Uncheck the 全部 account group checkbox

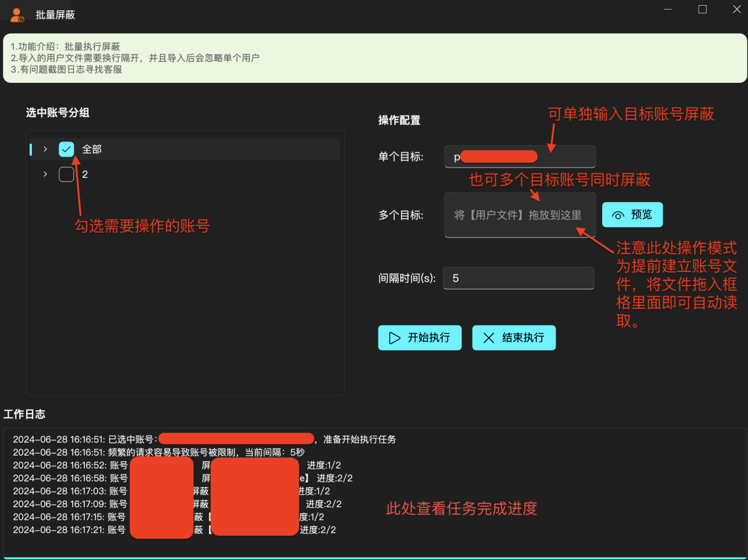click(x=66, y=149)
